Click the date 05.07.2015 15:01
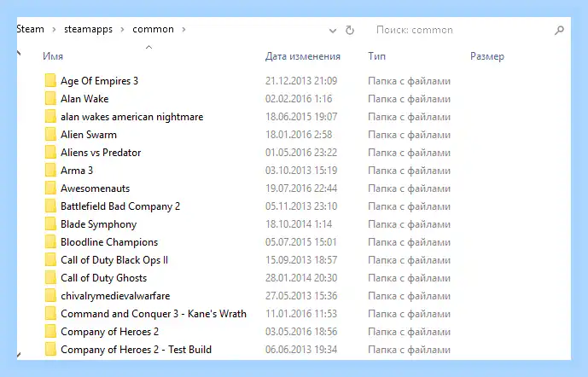The width and height of the screenshot is (588, 377). pyautogui.click(x=301, y=242)
